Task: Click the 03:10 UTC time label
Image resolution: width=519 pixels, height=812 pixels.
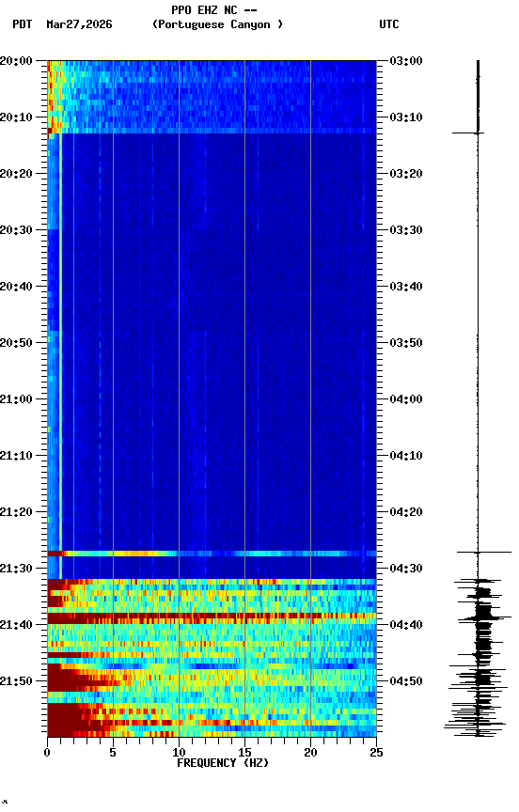Action: click(x=406, y=117)
